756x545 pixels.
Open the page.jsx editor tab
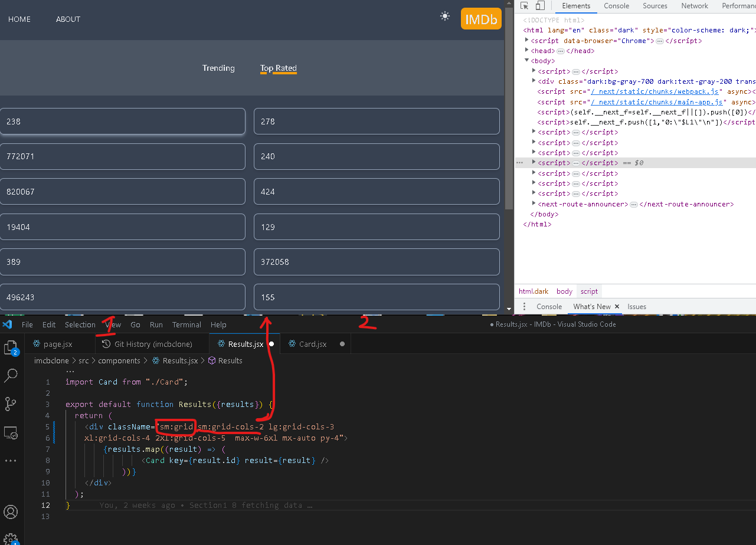58,344
